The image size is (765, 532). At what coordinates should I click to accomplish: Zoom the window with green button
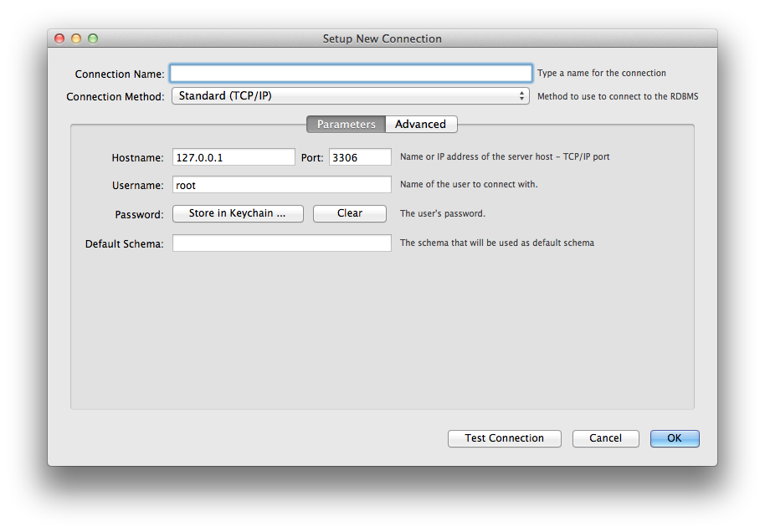tap(93, 38)
